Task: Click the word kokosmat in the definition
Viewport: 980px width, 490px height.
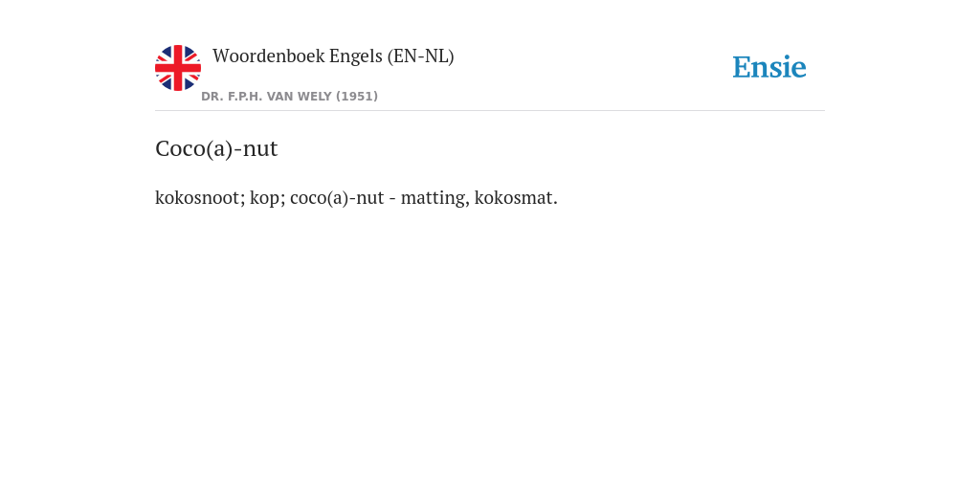Action: coord(514,197)
